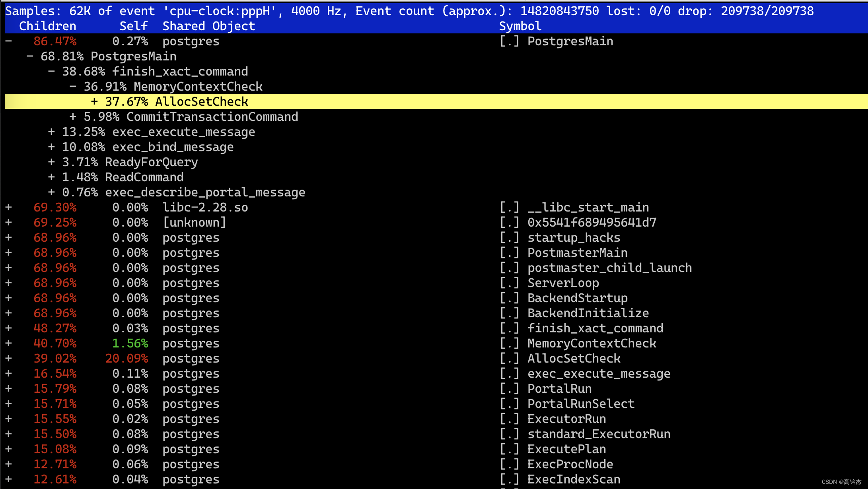Expand the ExecutorRun 15.55% row
Image resolution: width=868 pixels, height=489 pixels.
coord(8,419)
